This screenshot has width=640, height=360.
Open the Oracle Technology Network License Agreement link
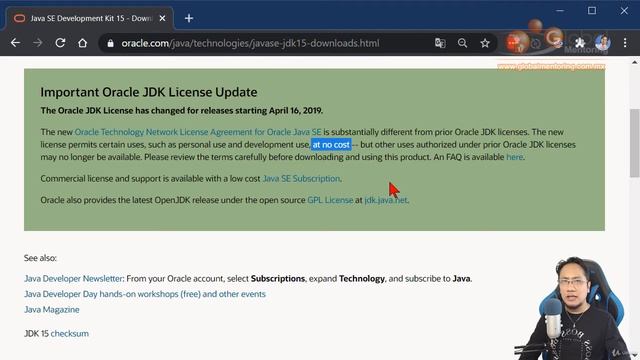[x=198, y=132]
